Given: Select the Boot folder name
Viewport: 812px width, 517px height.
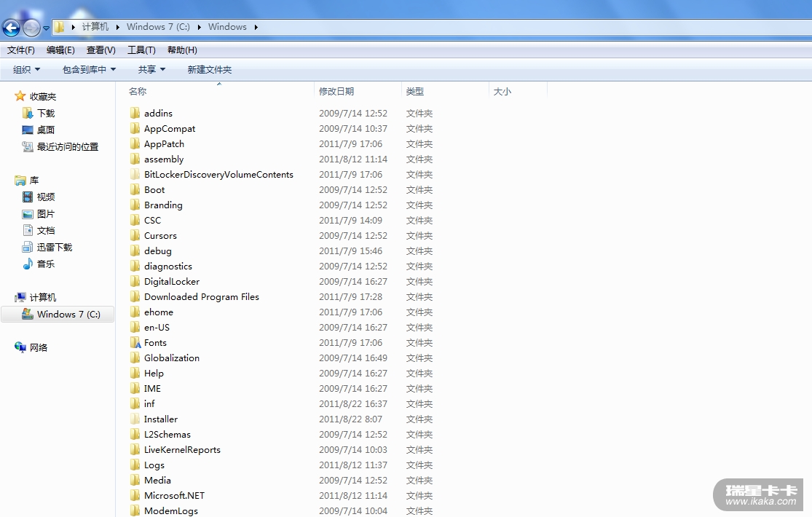Looking at the screenshot, I should point(154,189).
